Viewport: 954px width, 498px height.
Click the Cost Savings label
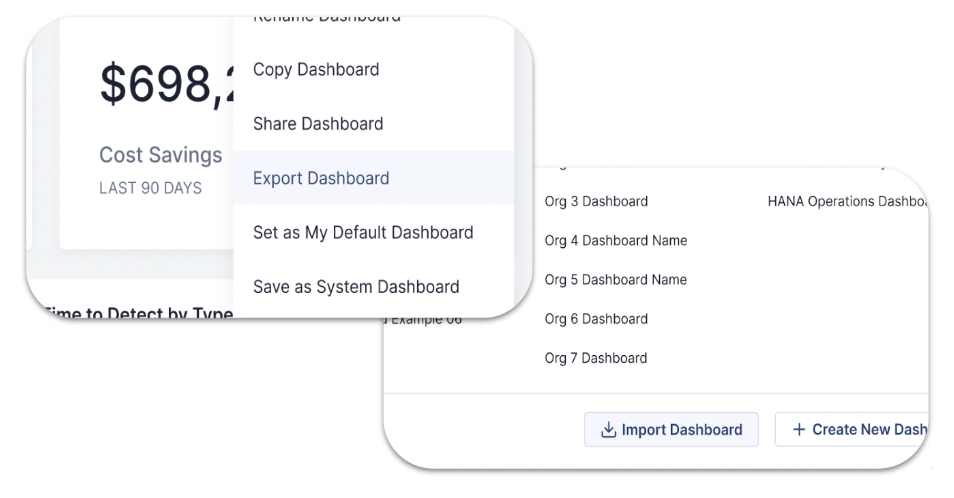(161, 155)
